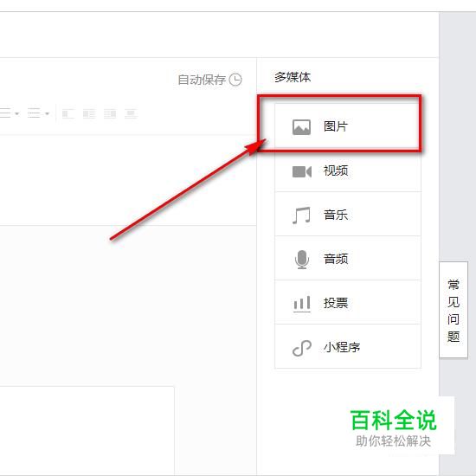The image size is (476, 476).
Task: Open the numbered list dropdown arrow
Action: point(17,113)
